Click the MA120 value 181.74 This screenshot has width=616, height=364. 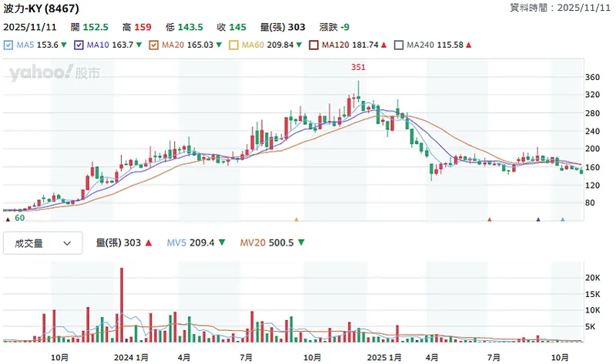pos(365,45)
